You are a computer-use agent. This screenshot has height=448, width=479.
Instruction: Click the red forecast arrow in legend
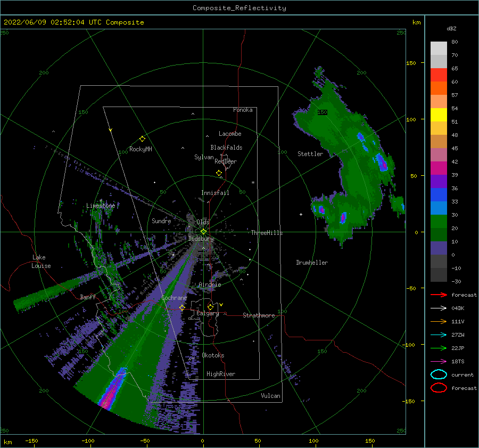click(x=439, y=295)
